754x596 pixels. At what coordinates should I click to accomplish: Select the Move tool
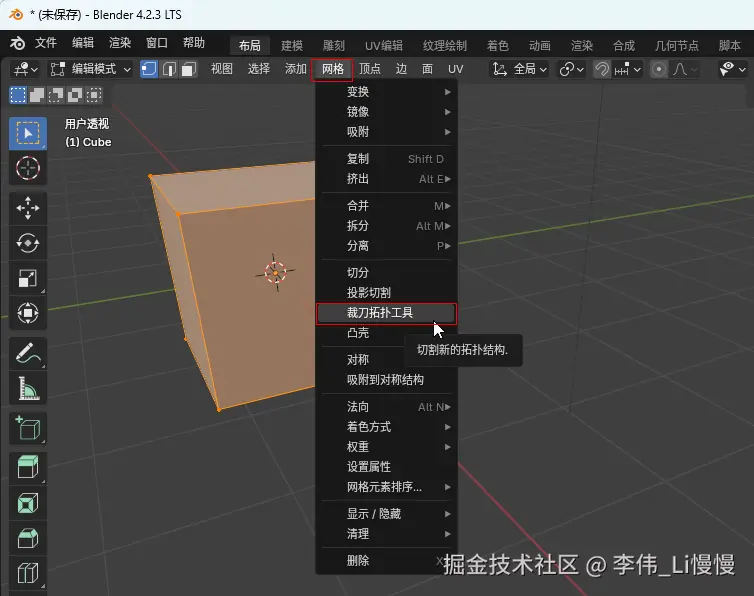point(28,208)
